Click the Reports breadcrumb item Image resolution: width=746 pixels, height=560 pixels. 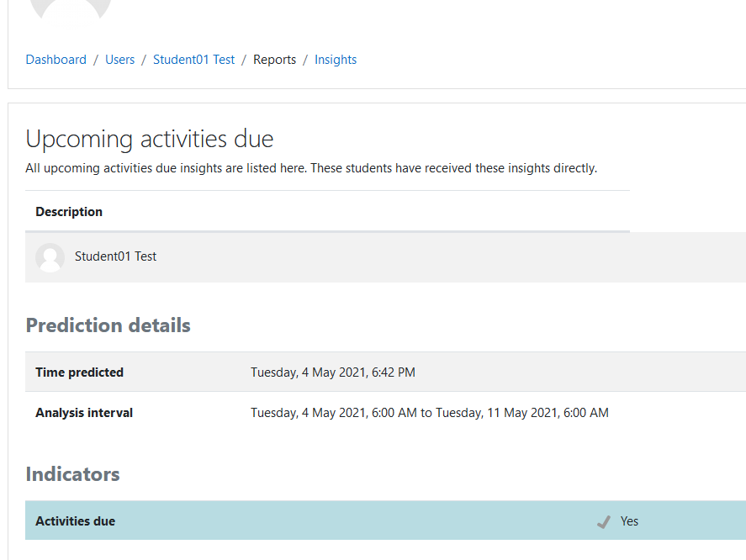pyautogui.click(x=274, y=60)
